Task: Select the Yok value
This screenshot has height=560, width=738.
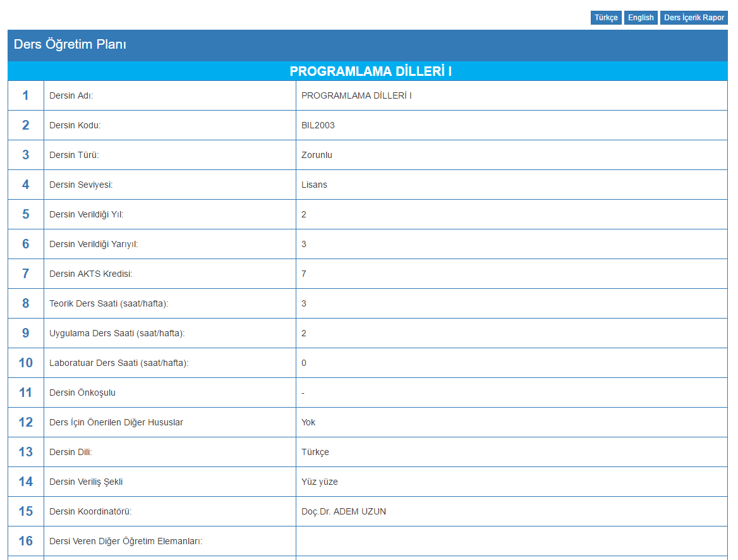Action: 308,422
